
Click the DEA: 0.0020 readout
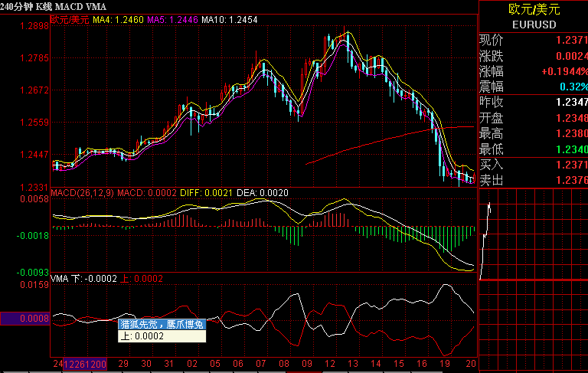(263, 193)
